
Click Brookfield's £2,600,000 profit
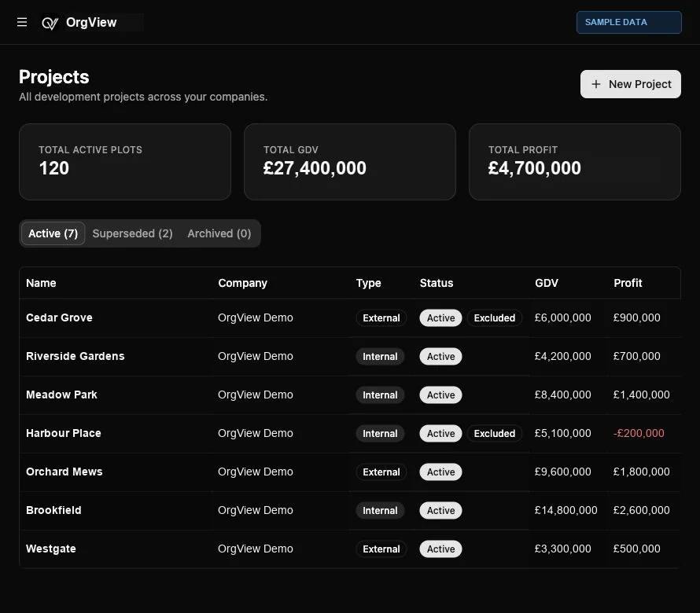click(x=641, y=510)
